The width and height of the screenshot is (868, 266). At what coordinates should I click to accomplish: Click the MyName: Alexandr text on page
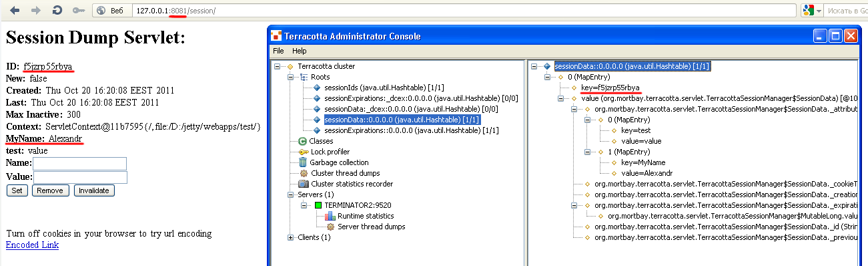pyautogui.click(x=44, y=139)
